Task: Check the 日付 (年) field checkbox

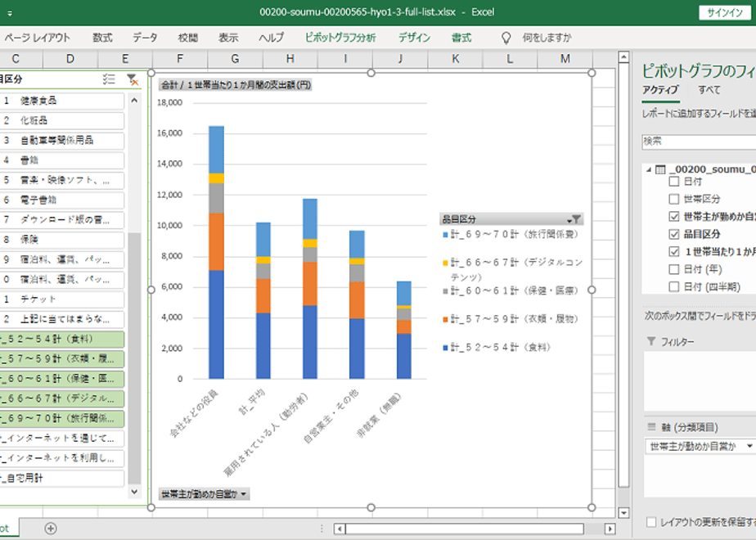Action: pos(674,269)
